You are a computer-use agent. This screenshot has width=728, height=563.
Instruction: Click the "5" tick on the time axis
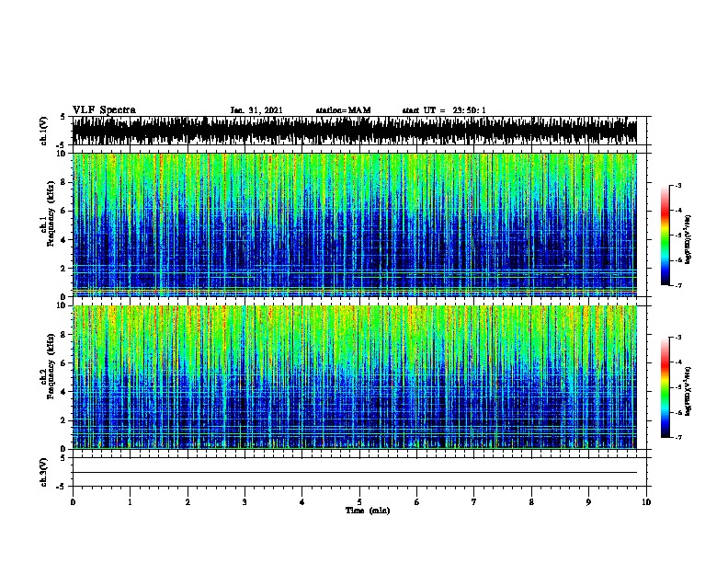(359, 502)
